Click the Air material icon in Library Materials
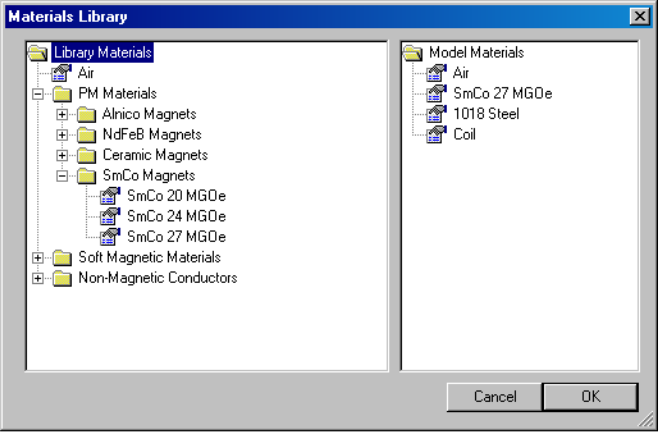The height and width of the screenshot is (432, 660). click(62, 73)
